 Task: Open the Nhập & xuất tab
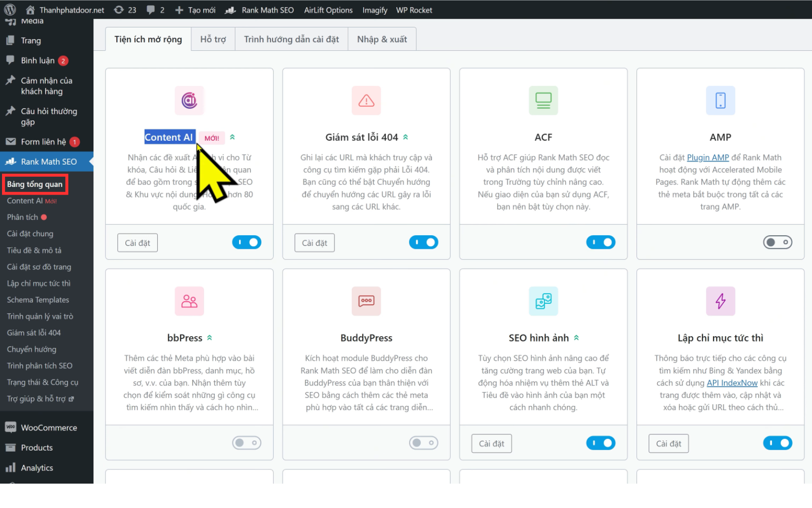[x=382, y=39]
